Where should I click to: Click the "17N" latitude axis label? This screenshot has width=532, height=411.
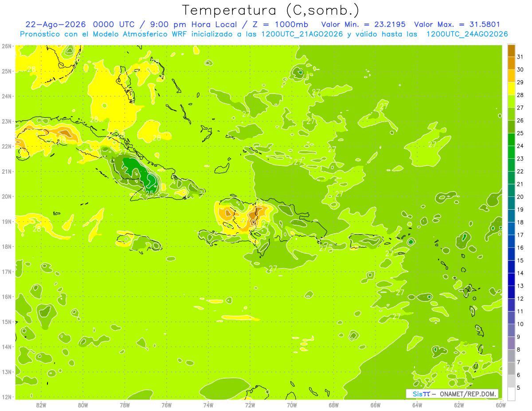[7, 272]
